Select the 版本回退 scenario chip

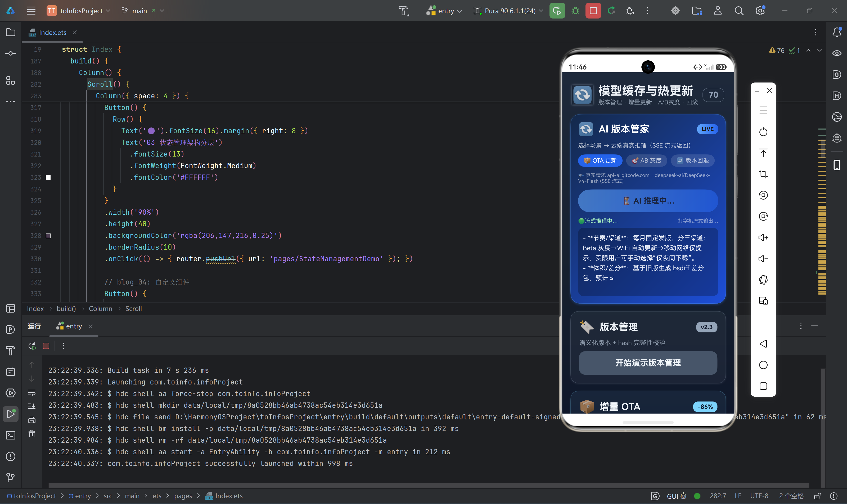pyautogui.click(x=693, y=160)
